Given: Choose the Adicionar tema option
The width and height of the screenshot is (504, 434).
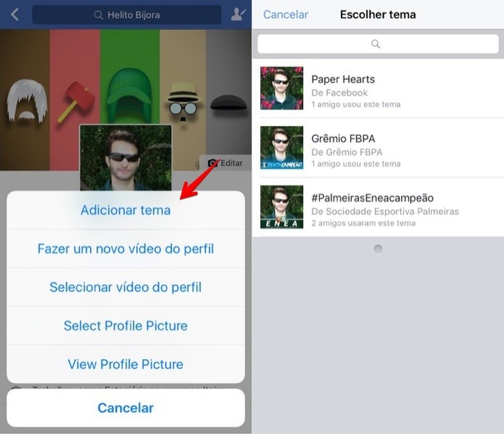Looking at the screenshot, I should (125, 210).
